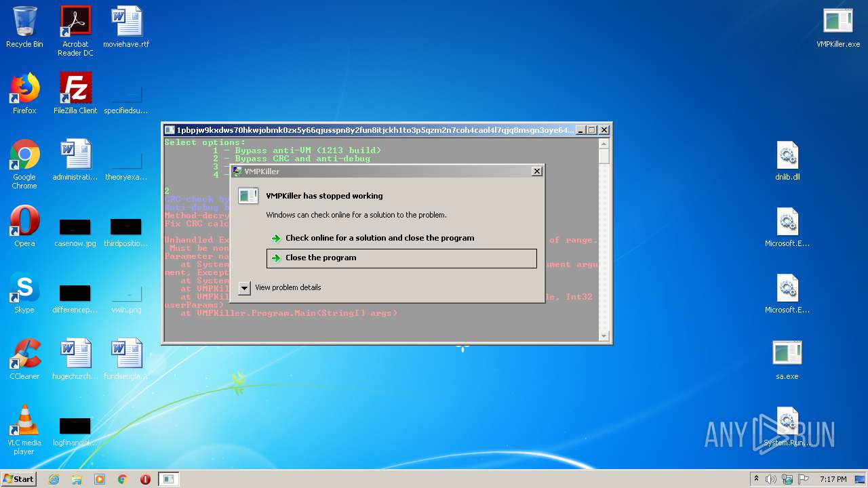Screen dimensions: 868x488
Task: Select dnlib.dll desktop file
Action: click(x=787, y=160)
